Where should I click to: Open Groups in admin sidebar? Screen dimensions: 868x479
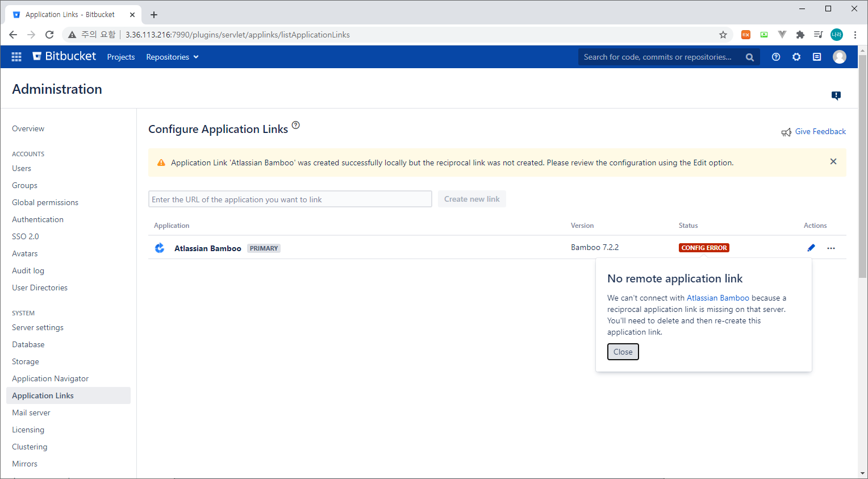[24, 185]
